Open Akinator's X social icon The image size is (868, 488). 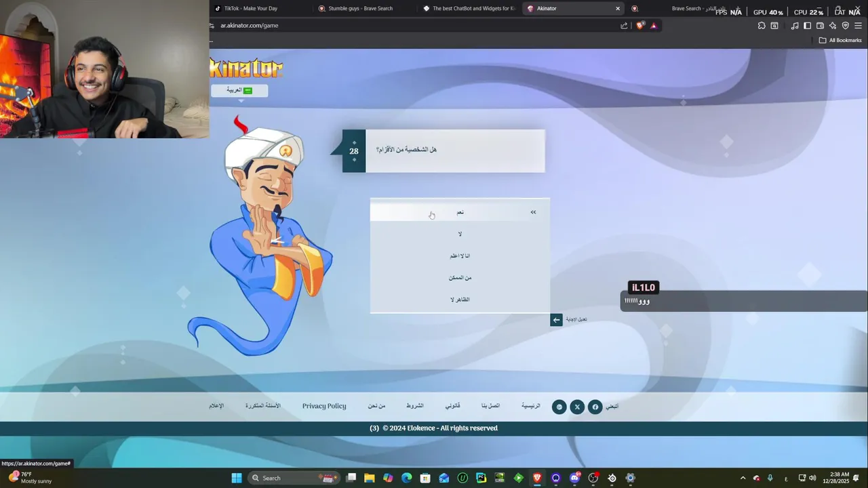(x=577, y=407)
